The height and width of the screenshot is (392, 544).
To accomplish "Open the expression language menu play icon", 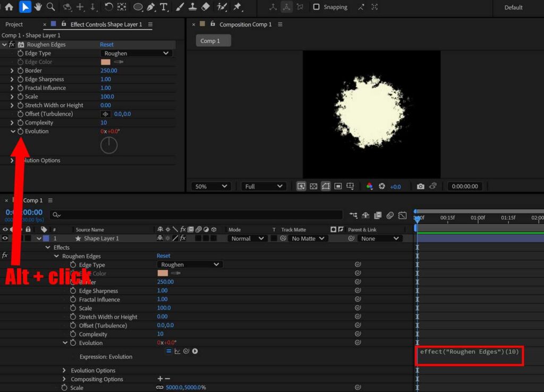I will pyautogui.click(x=195, y=351).
